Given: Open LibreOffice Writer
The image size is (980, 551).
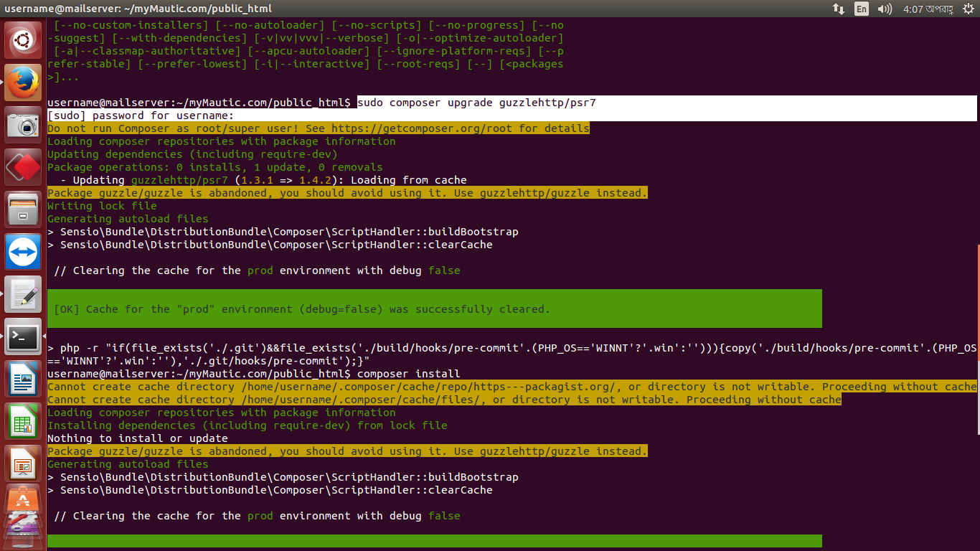Looking at the screenshot, I should click(24, 379).
